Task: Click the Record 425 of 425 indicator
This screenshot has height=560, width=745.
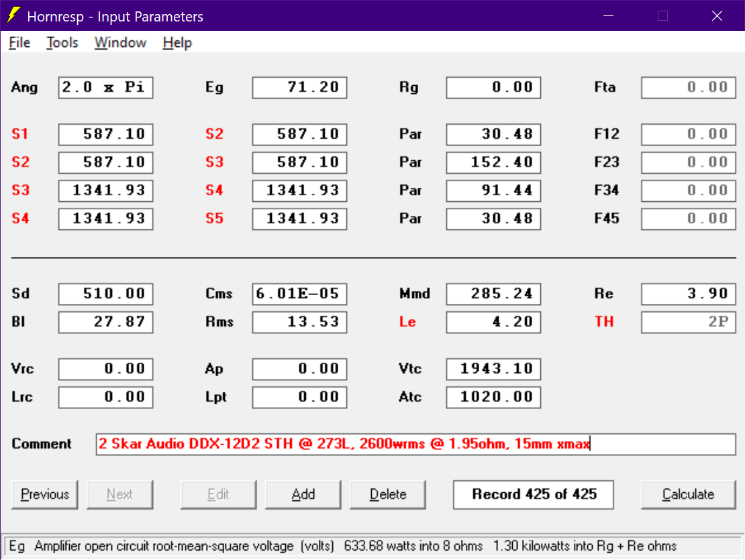Action: 534,494
